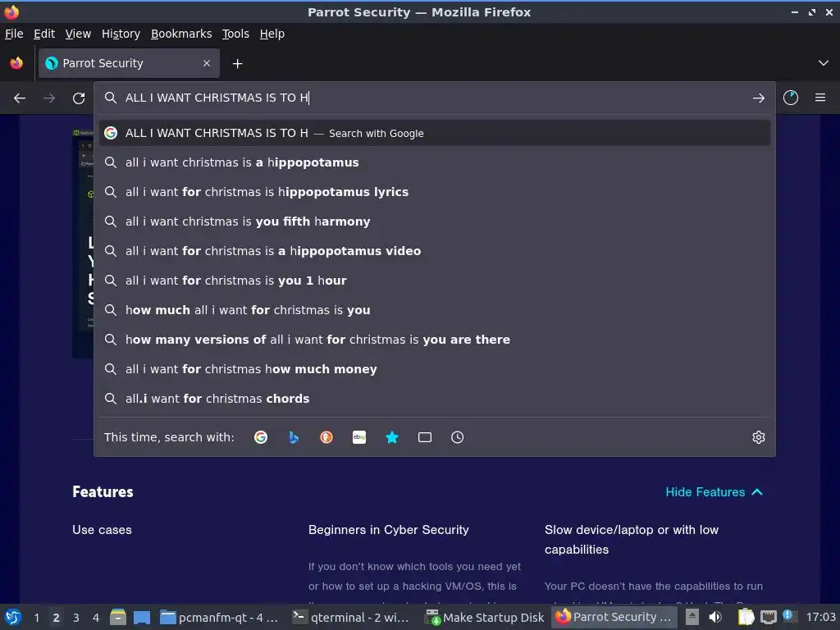Search this time with eBay icon

click(359, 437)
